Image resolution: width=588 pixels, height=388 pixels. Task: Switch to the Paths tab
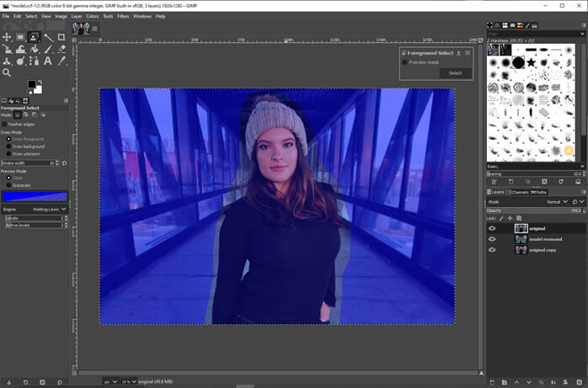tap(539, 192)
